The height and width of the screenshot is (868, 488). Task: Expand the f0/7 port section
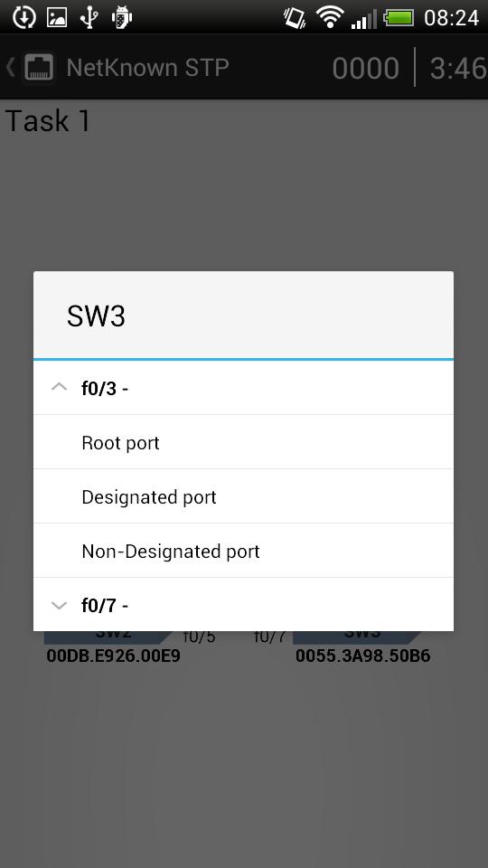60,605
